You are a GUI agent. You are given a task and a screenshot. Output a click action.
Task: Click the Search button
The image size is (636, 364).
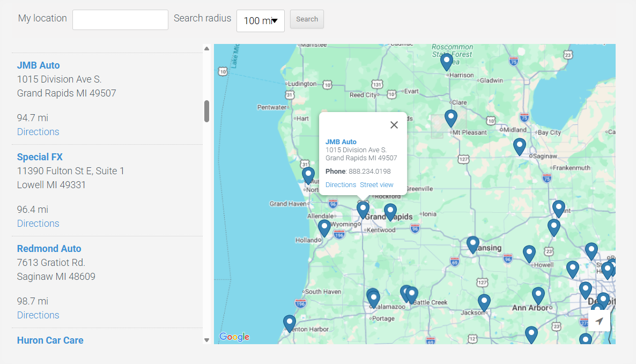coord(307,19)
